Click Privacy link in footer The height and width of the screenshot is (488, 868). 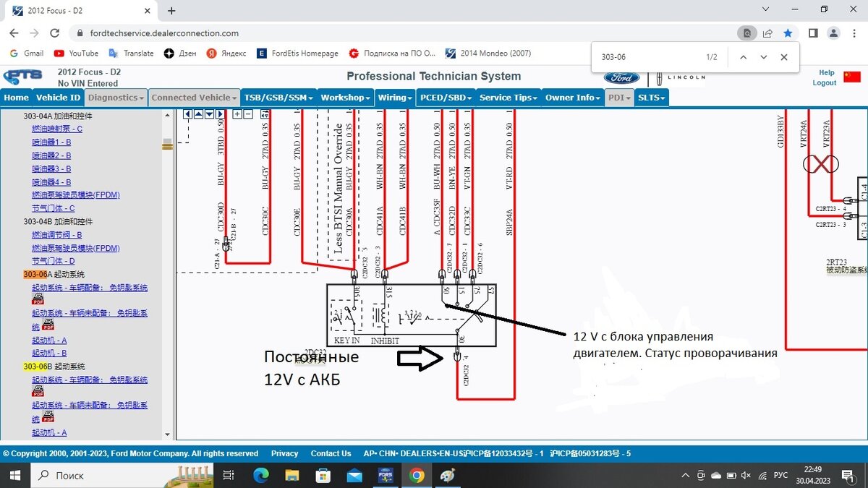point(284,453)
